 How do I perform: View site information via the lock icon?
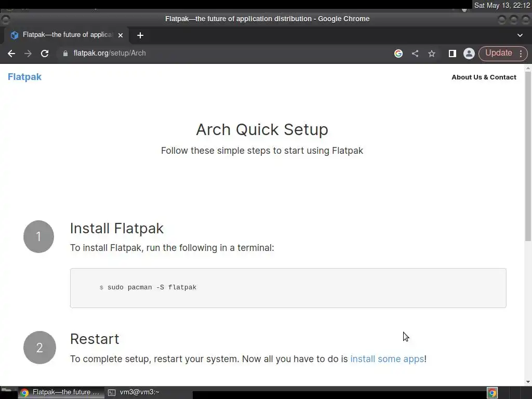pos(65,54)
